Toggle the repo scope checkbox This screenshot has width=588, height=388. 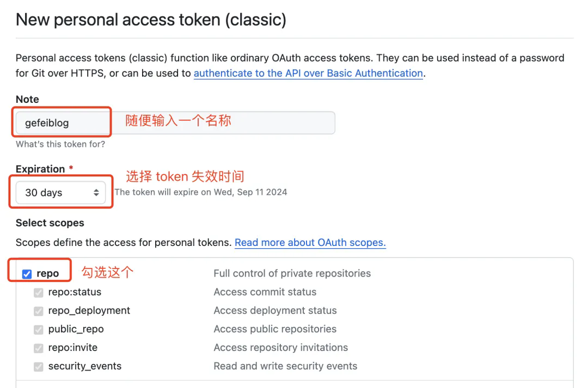click(x=27, y=274)
